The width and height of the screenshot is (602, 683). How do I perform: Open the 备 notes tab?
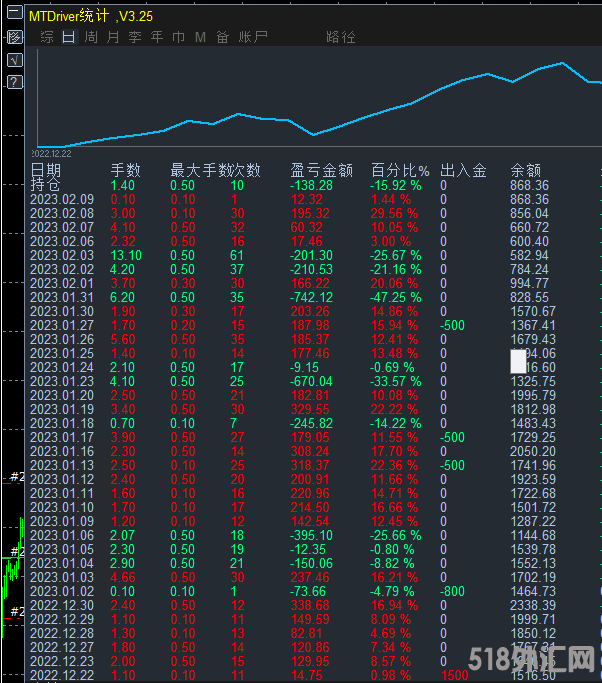coord(222,38)
